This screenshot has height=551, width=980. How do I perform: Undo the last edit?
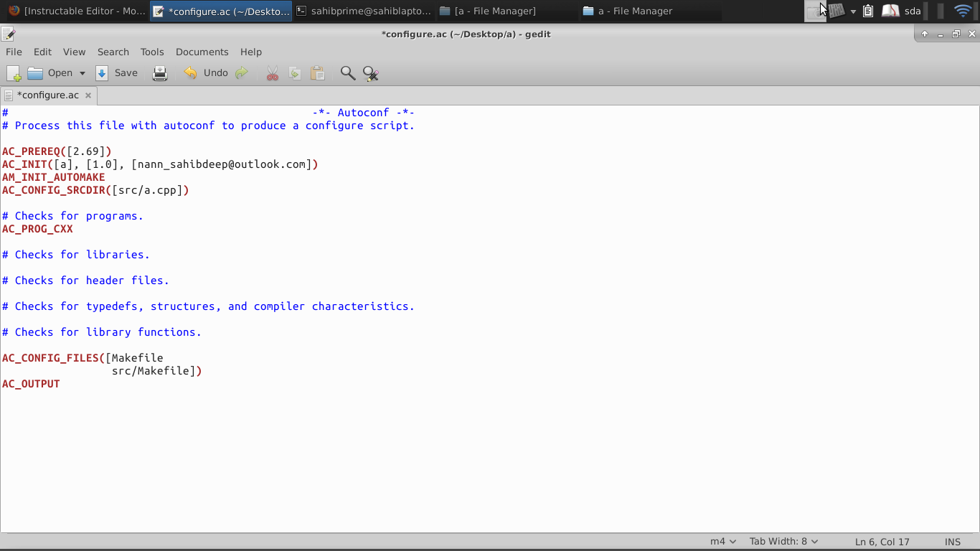[206, 73]
